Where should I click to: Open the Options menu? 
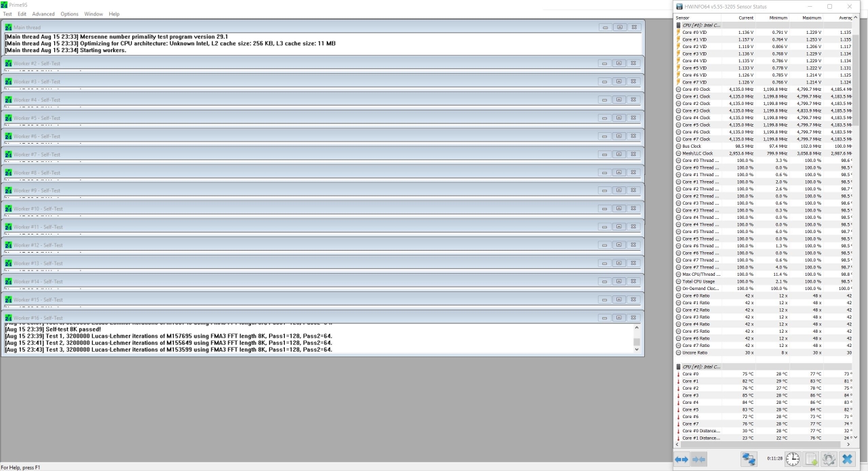tap(69, 14)
